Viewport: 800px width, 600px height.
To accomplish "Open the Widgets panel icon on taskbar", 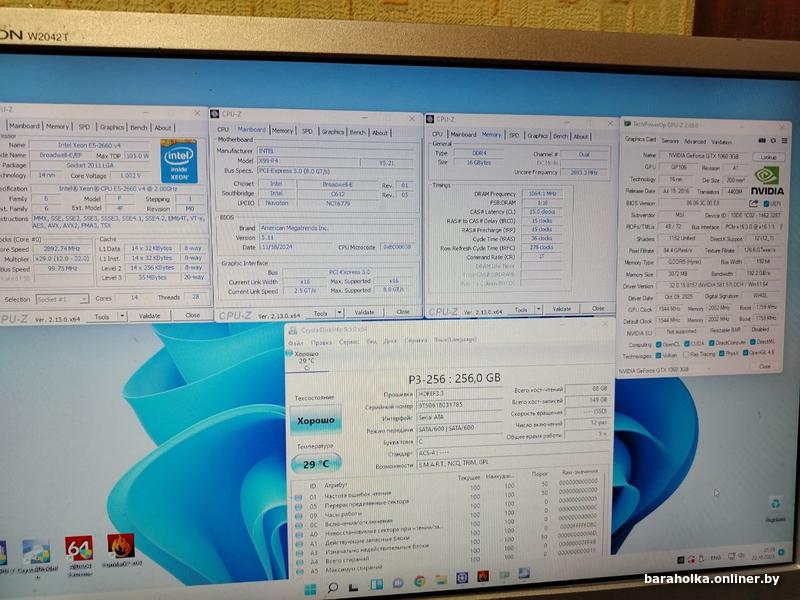I will click(377, 585).
